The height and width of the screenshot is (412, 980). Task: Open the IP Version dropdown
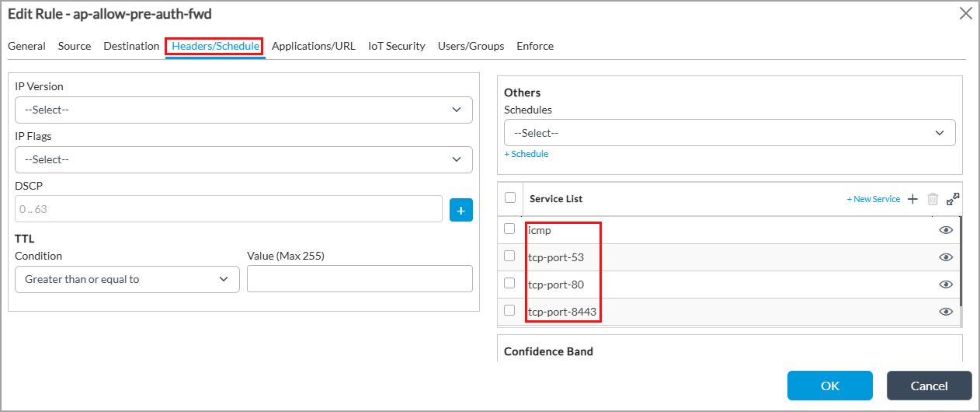tap(244, 110)
